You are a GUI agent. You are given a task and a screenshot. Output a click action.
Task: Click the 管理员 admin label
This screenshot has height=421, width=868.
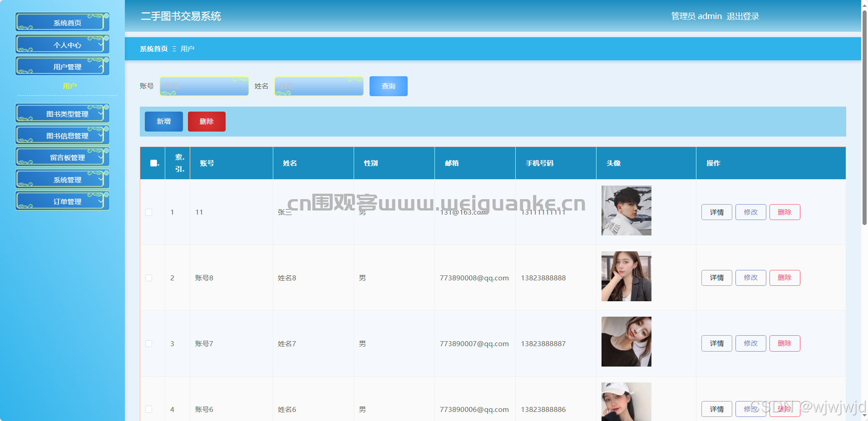(696, 16)
